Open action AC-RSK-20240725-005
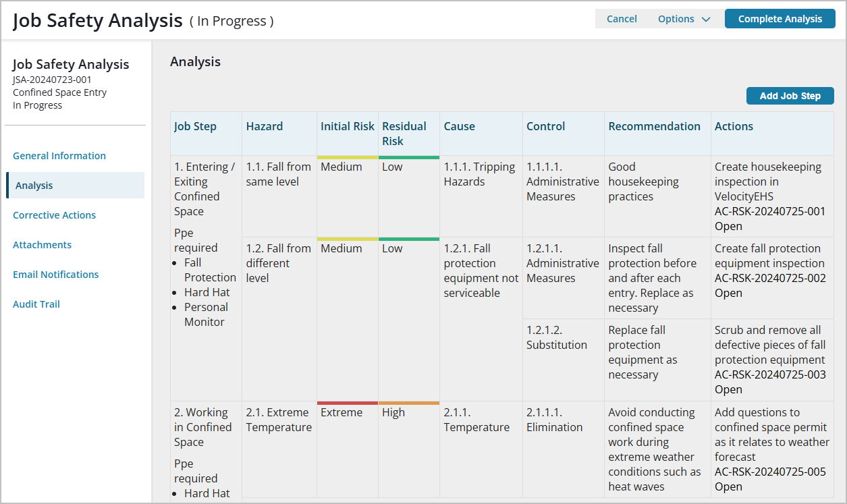This screenshot has height=504, width=847. (770, 472)
